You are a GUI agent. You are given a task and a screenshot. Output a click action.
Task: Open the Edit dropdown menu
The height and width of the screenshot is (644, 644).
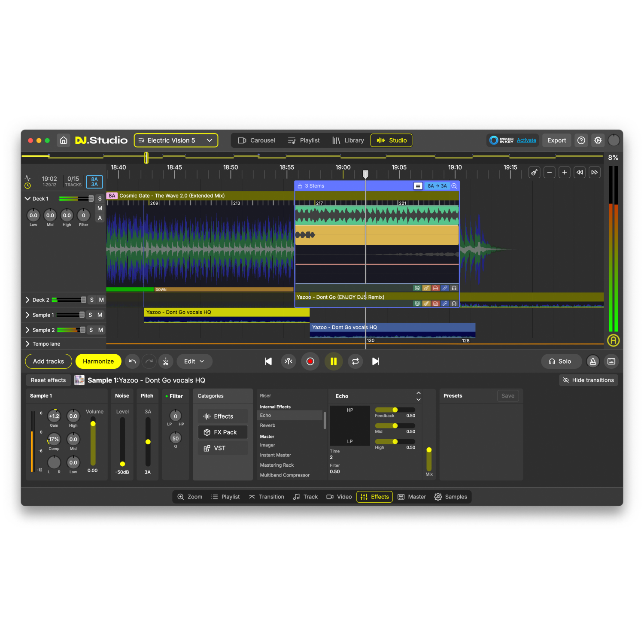click(194, 361)
